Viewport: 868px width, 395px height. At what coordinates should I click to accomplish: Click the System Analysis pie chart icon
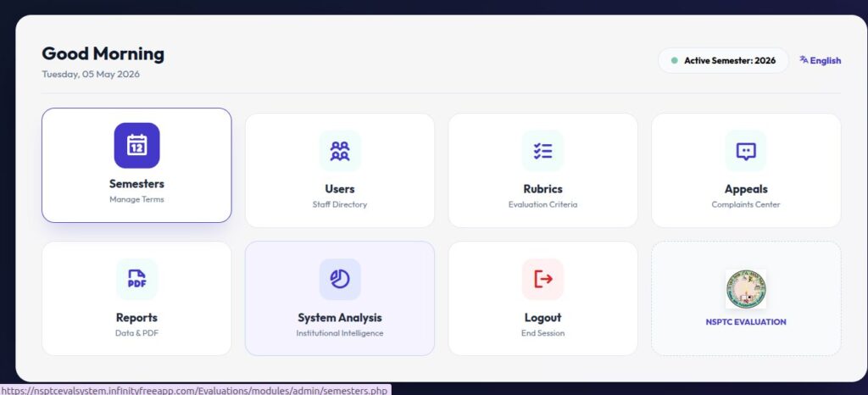click(x=339, y=279)
